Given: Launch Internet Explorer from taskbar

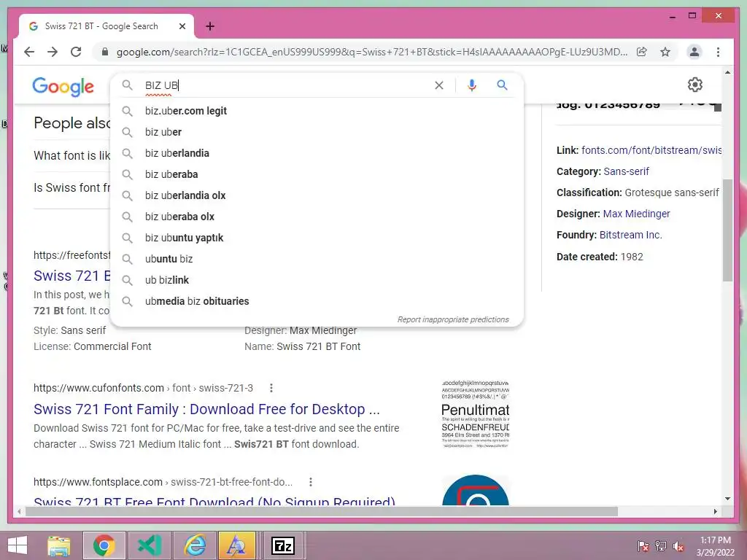Looking at the screenshot, I should click(194, 545).
